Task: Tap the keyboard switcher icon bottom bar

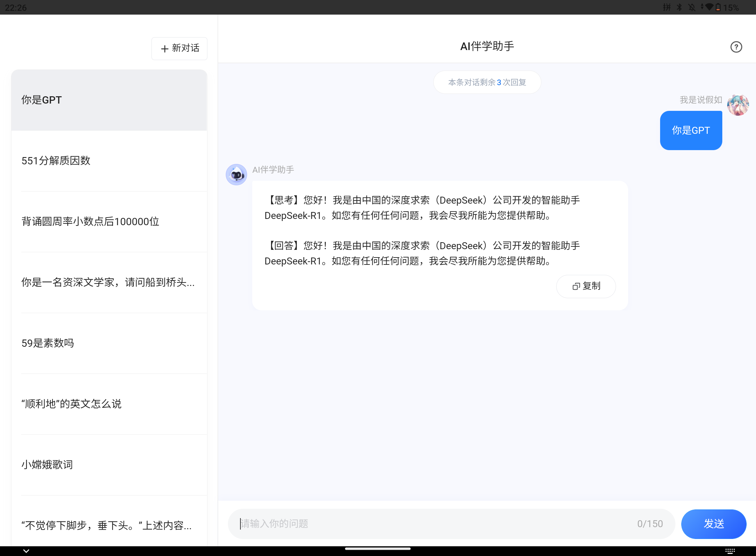Action: 730,551
